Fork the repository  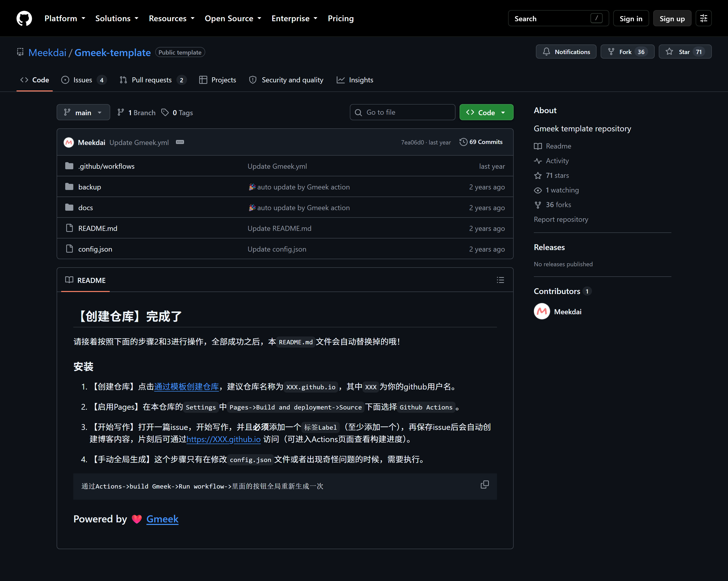pos(627,52)
